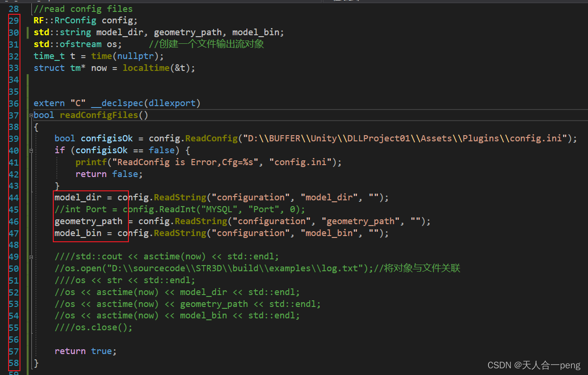Select line number 29 in the gutter
The width and height of the screenshot is (588, 375).
(x=14, y=20)
